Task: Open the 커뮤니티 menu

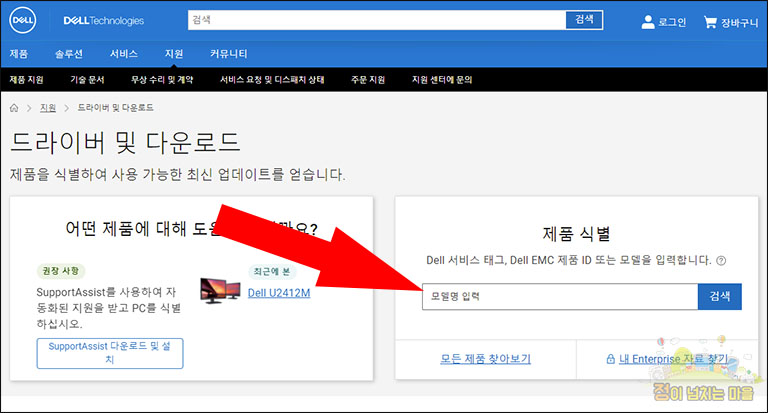Action: pos(229,54)
